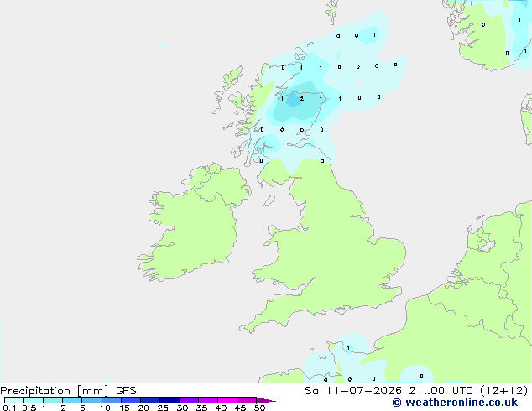Click the '(12+12)' forecast run label
The height and width of the screenshot is (411, 532).
click(x=504, y=391)
